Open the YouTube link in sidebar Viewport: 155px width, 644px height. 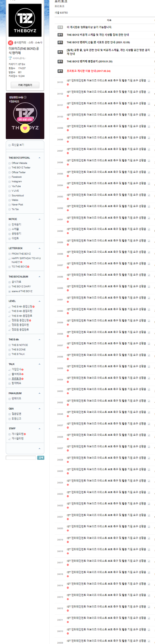click(x=16, y=186)
